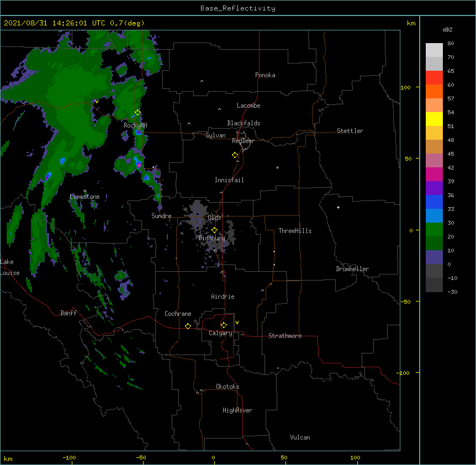Click the yellow station marker near RockyMH

pos(137,113)
